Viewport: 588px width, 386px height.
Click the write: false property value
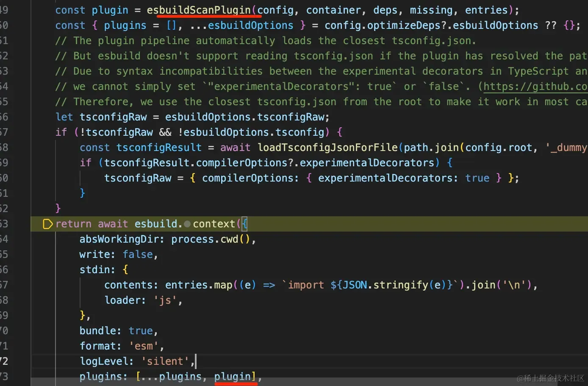(x=138, y=255)
